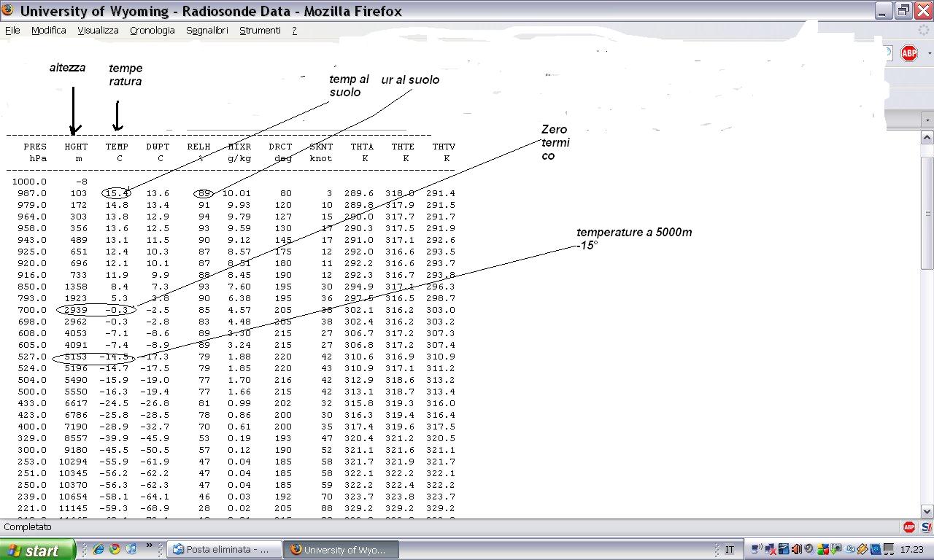Click the IT language indicator in taskbar
The image size is (934, 560).
pyautogui.click(x=730, y=550)
